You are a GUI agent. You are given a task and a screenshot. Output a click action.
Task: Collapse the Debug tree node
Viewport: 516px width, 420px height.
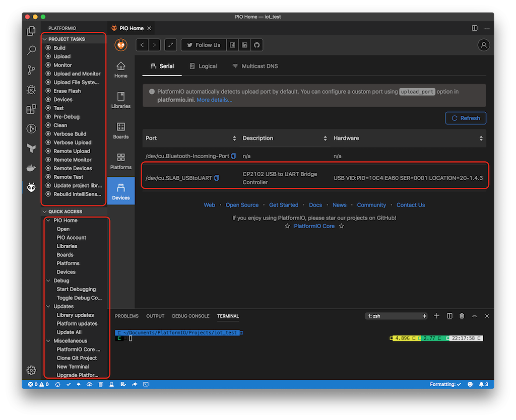[48, 281]
